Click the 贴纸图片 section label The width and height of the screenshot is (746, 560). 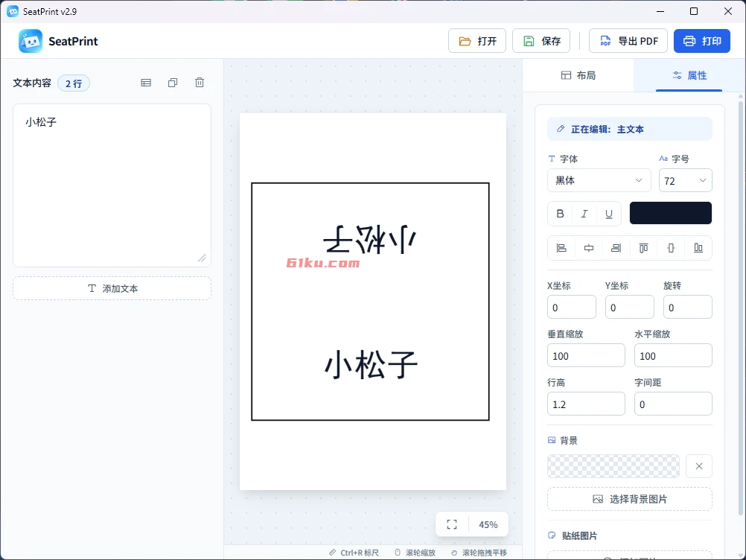point(579,535)
